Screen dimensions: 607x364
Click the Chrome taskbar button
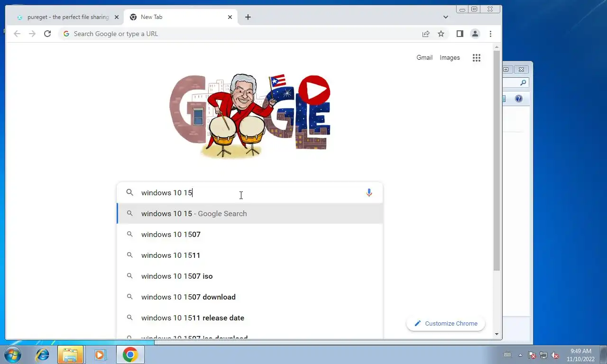point(130,355)
